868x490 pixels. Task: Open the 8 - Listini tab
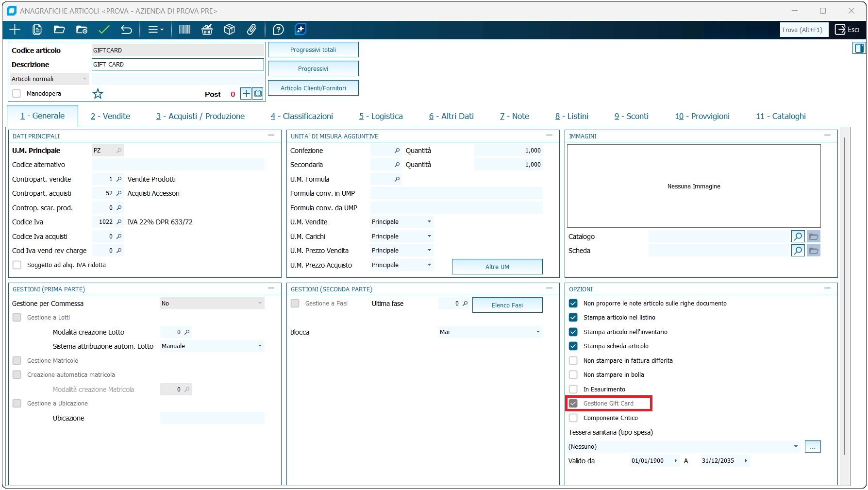point(571,116)
